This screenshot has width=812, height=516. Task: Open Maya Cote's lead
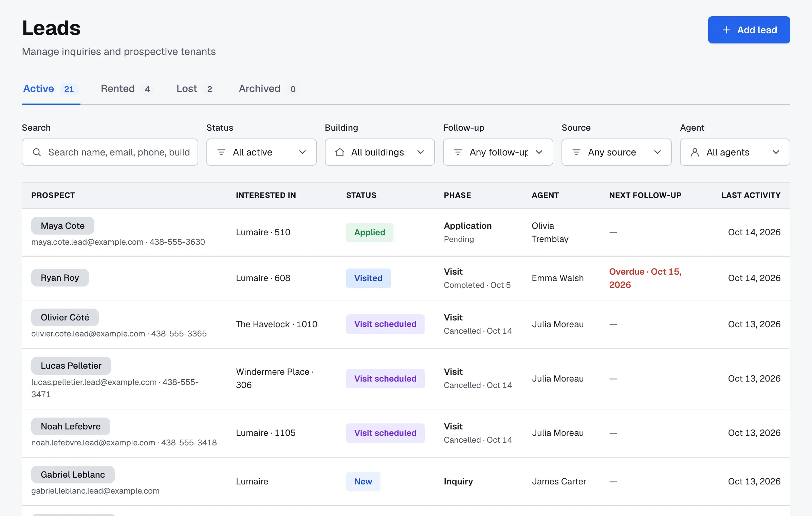click(x=62, y=226)
